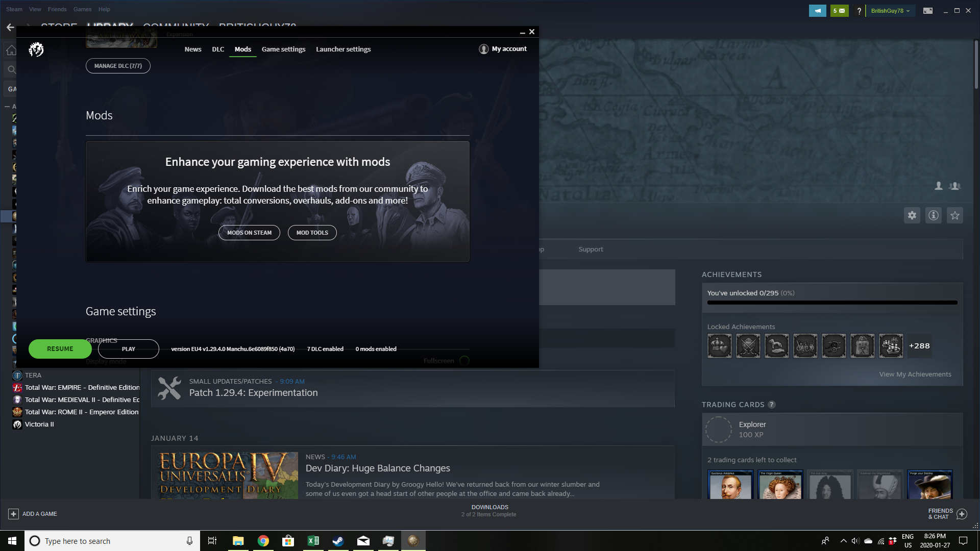Click the MODS ON STEAM button
Screen dimensions: 980x551
pyautogui.click(x=250, y=233)
